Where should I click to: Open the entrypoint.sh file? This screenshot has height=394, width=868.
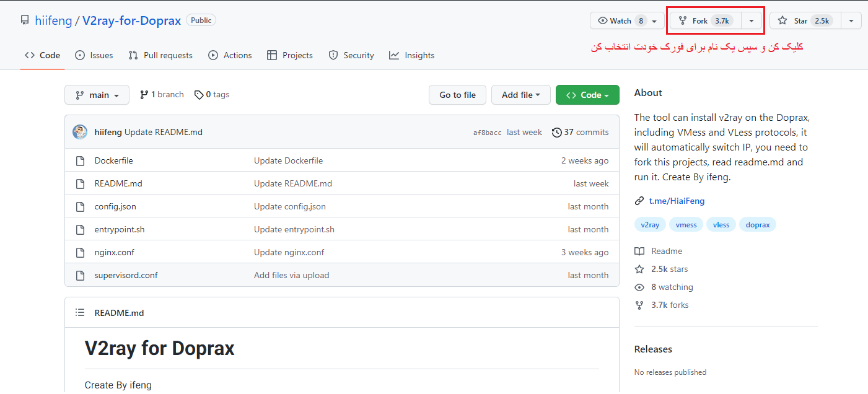click(x=120, y=229)
